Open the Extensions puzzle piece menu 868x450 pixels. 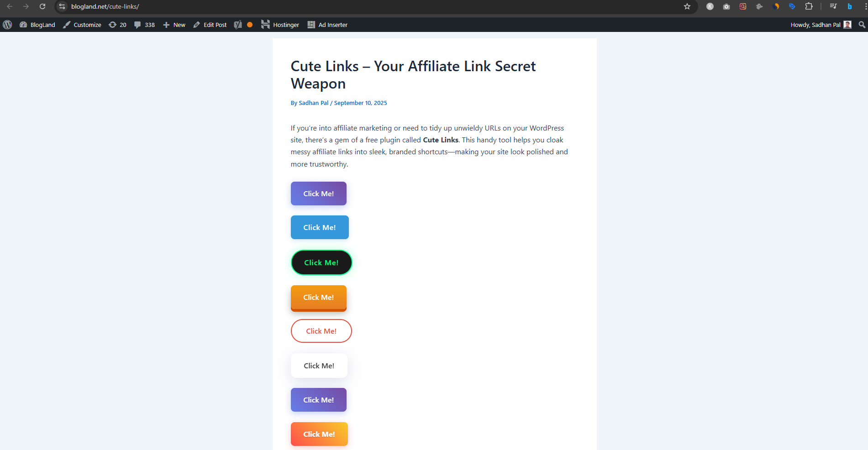[x=809, y=6]
